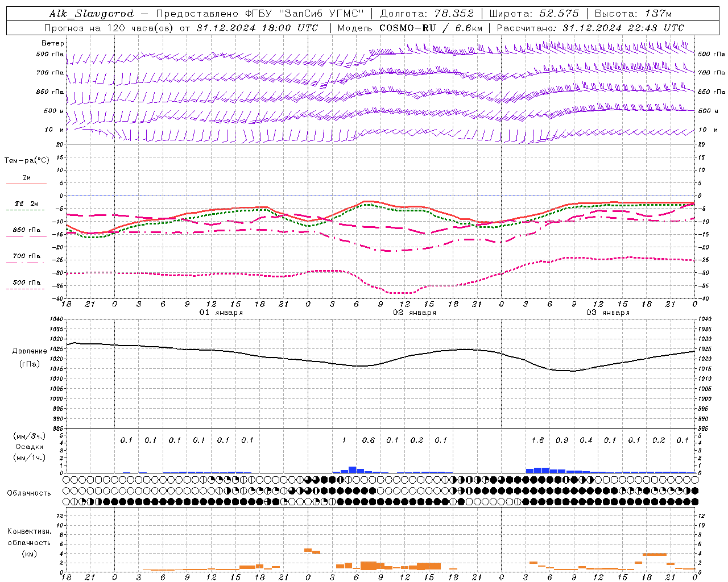Click the Конвективн. облачность label
The image size is (728, 582).
[x=29, y=537]
